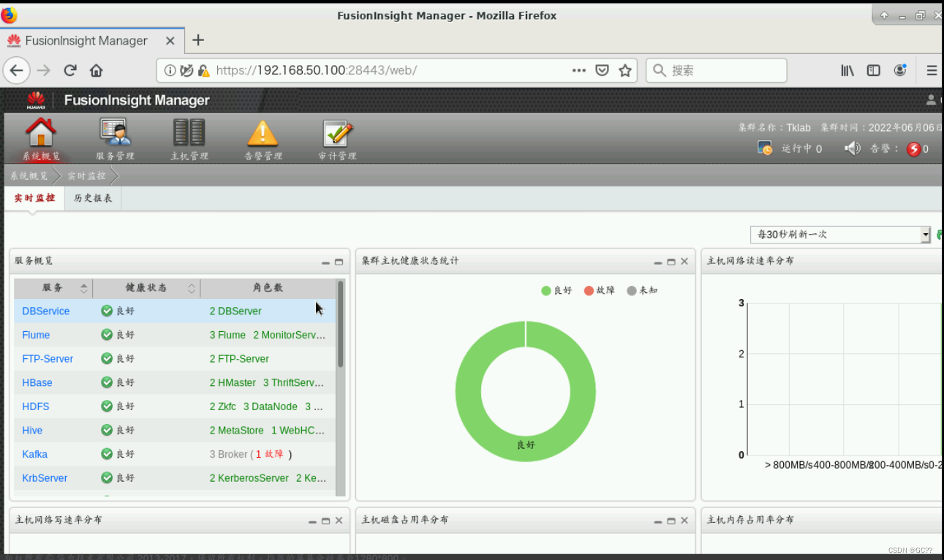This screenshot has height=560, width=944.
Task: Open the 服务管理 icon
Action: pyautogui.click(x=115, y=132)
